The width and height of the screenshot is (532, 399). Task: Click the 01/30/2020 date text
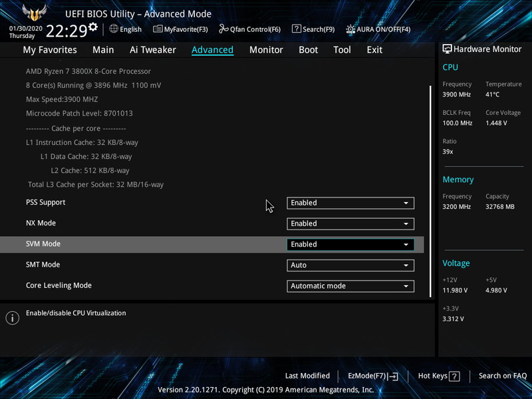tap(26, 29)
